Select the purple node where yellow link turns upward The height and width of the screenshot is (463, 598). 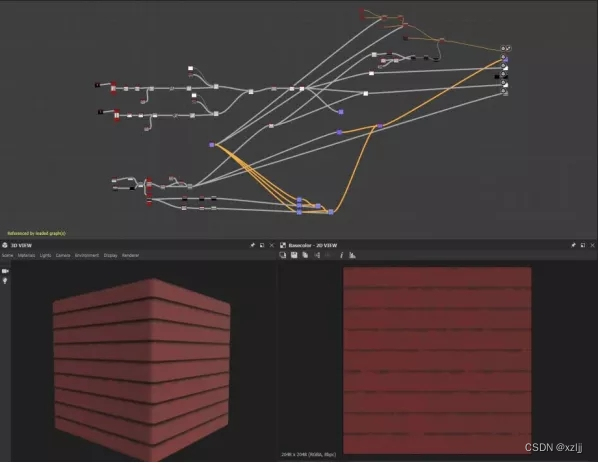380,126
